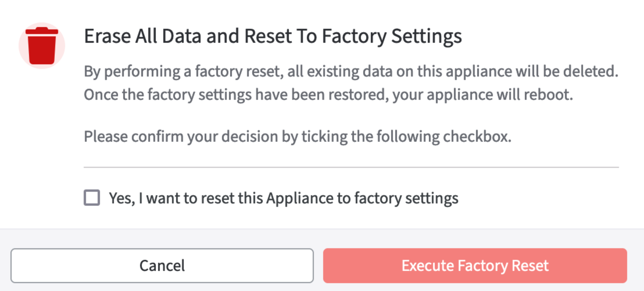Image resolution: width=644 pixels, height=291 pixels.
Task: Dismiss the dialog via Cancel
Action: [x=162, y=265]
